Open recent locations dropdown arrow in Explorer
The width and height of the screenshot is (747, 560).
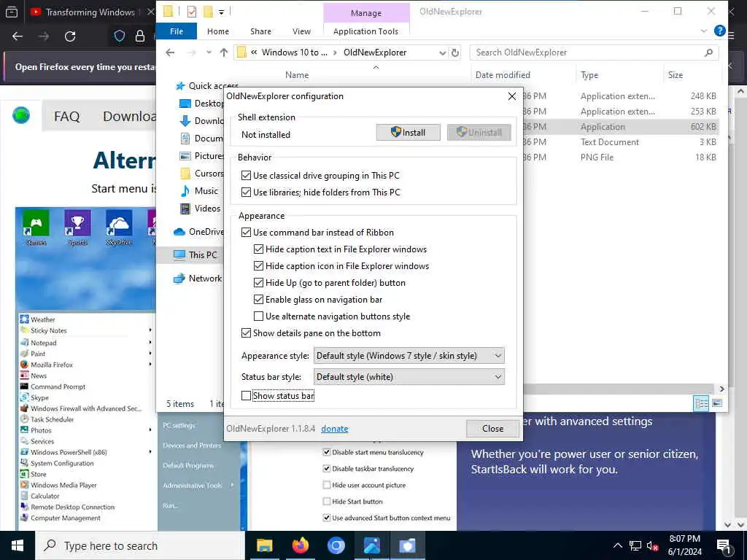coord(209,52)
